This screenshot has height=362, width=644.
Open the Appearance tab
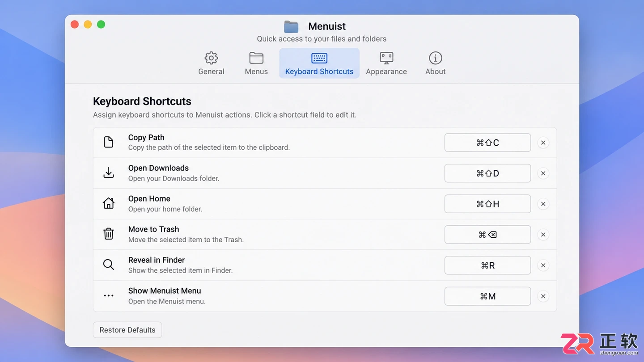click(x=386, y=63)
